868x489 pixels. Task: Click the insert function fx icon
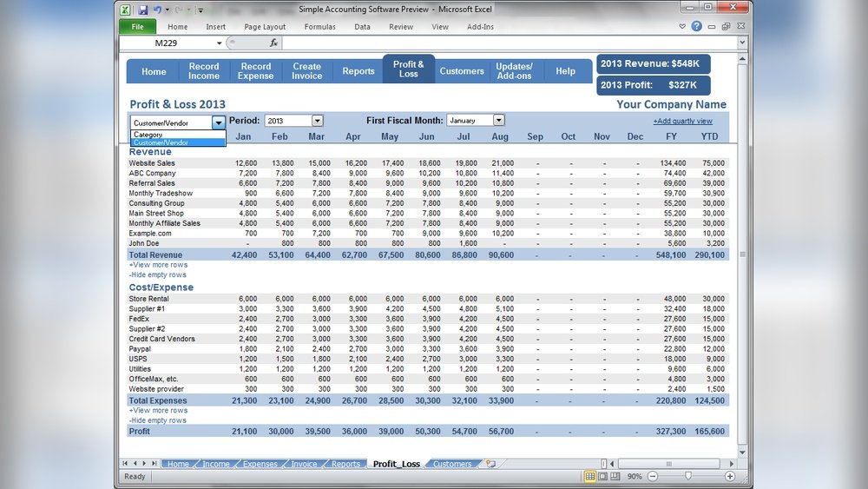[x=273, y=43]
